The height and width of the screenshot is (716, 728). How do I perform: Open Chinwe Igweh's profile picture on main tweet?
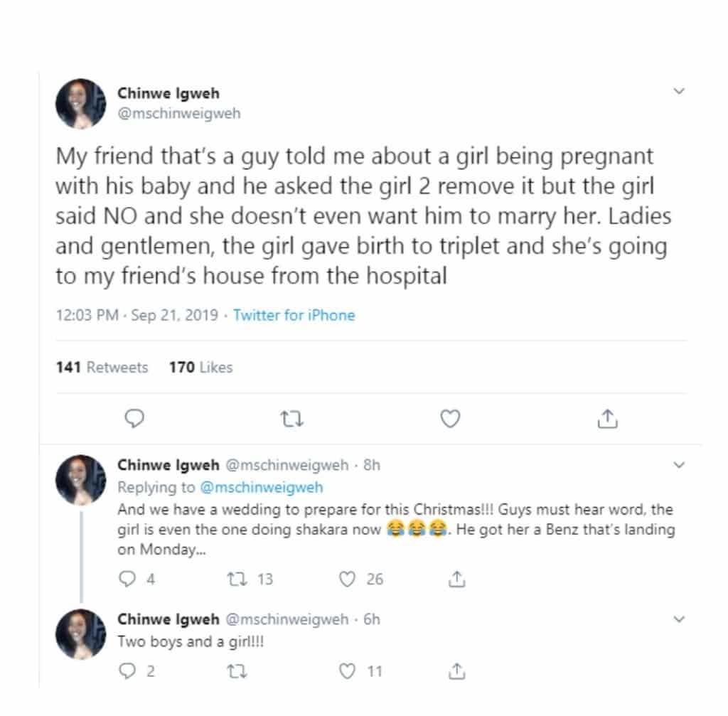[80, 104]
